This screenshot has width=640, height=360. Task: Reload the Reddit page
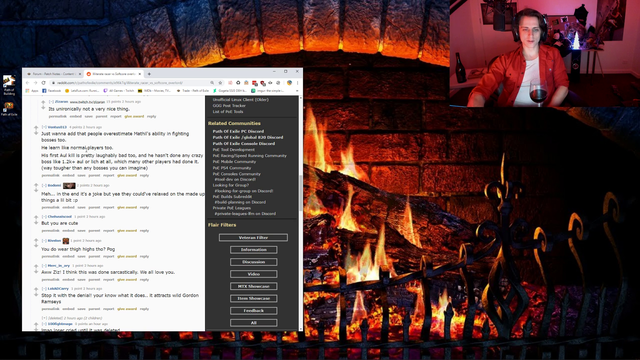43,83
